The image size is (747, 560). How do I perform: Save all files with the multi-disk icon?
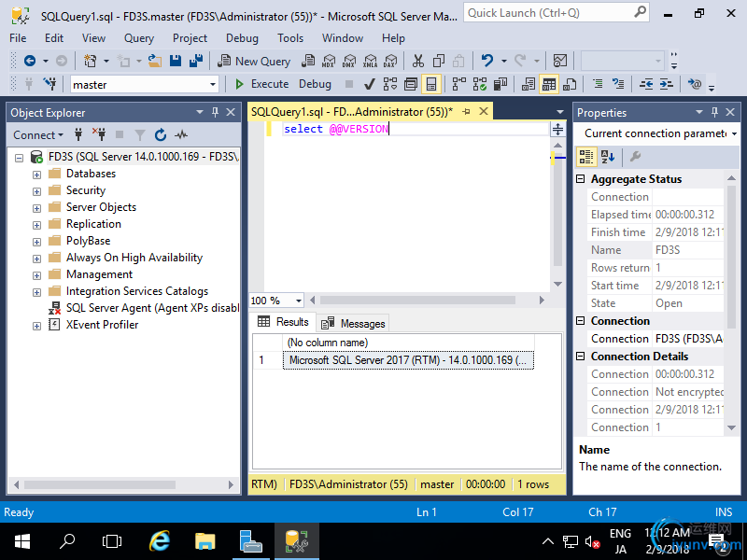point(196,61)
